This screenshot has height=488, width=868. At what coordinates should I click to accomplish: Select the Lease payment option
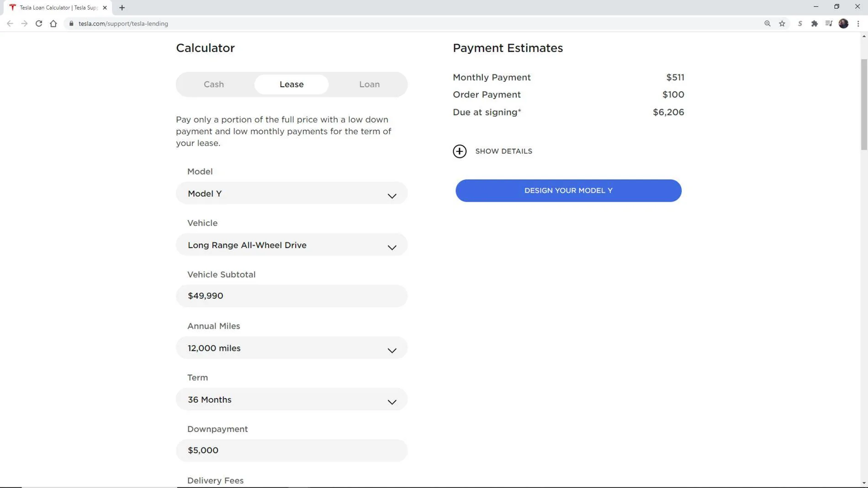coord(291,84)
